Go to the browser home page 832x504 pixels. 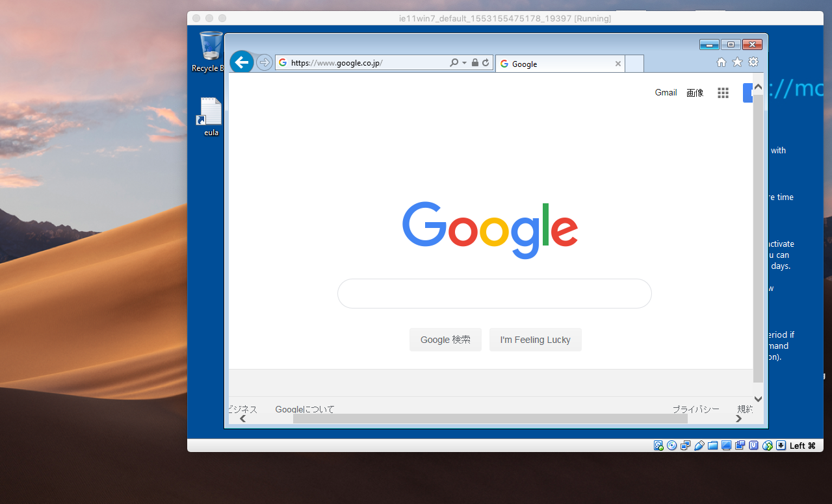pos(721,62)
